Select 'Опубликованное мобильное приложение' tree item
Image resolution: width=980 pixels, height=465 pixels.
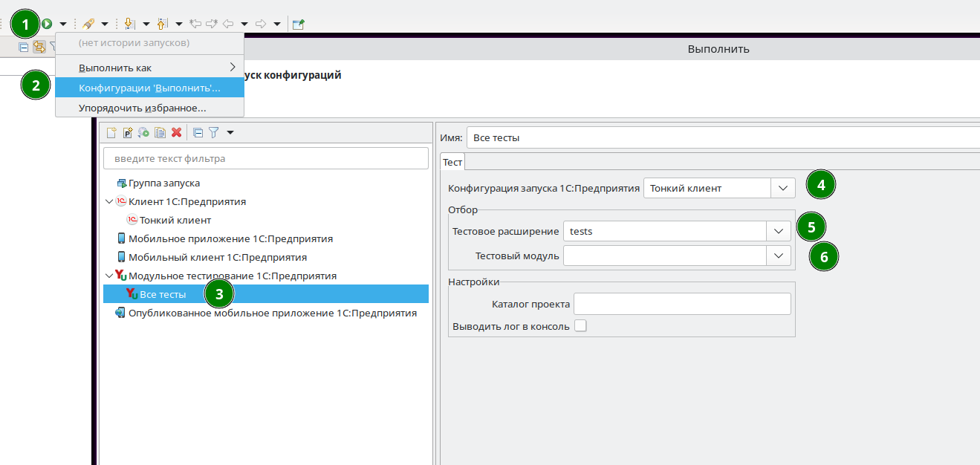tap(272, 313)
